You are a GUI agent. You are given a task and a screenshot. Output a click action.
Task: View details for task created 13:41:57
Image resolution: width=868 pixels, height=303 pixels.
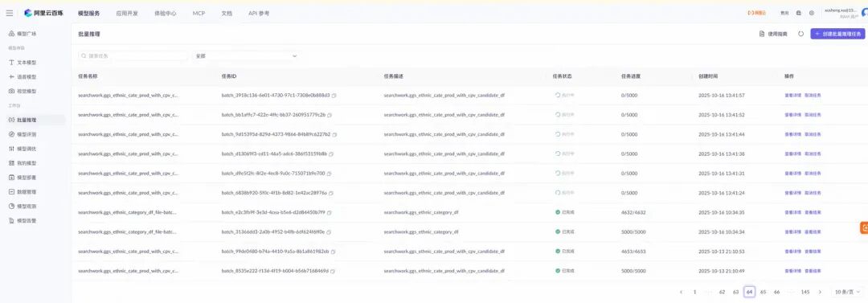(x=792, y=96)
